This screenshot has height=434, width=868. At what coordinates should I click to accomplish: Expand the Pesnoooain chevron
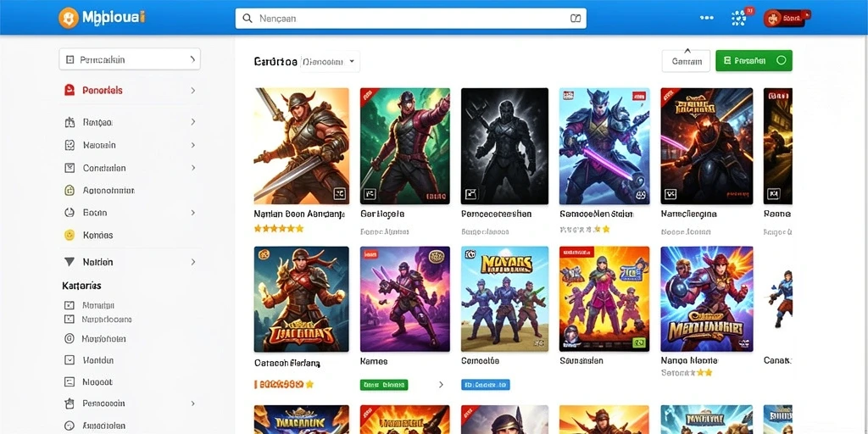point(193,403)
